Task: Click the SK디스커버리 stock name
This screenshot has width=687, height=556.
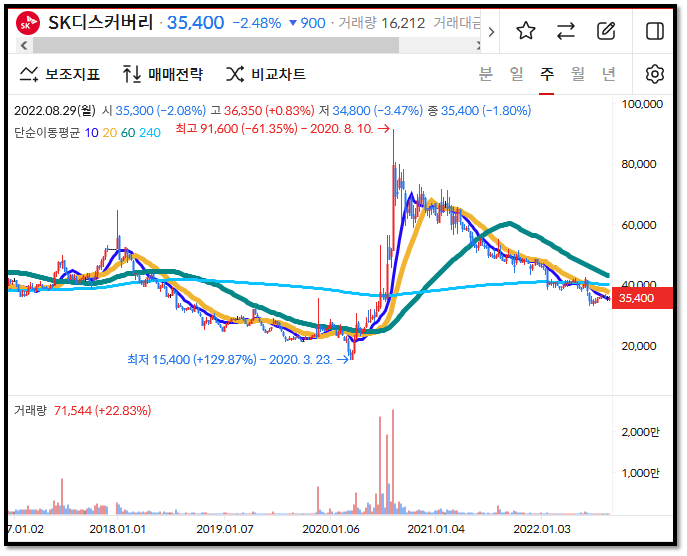Action: 101,23
